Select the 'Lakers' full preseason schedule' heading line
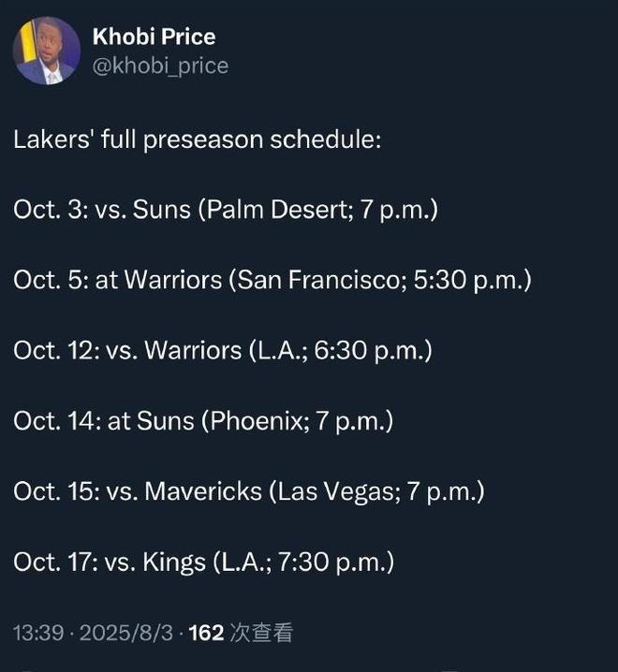 (198, 139)
